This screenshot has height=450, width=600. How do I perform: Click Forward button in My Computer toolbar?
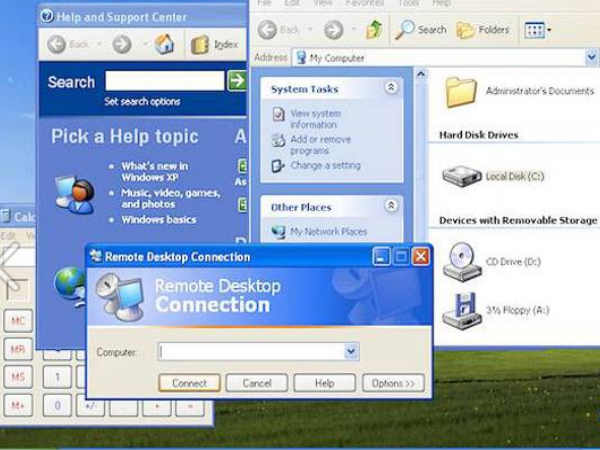click(x=333, y=30)
